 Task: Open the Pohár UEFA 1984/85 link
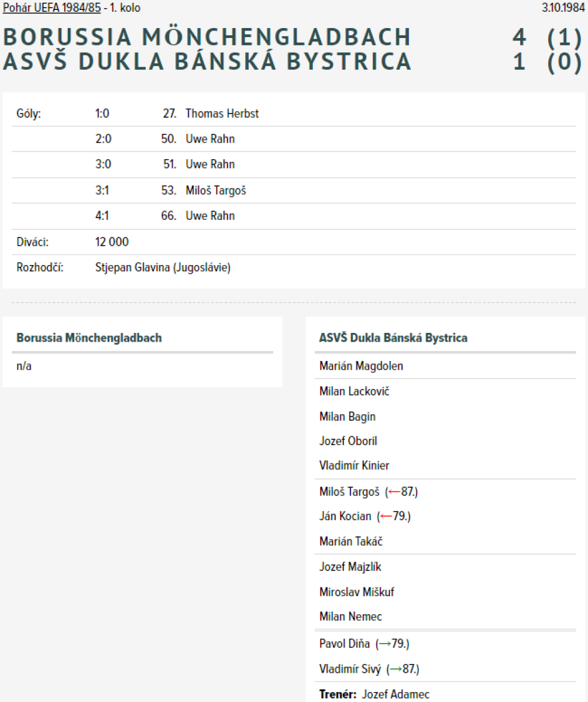[52, 8]
